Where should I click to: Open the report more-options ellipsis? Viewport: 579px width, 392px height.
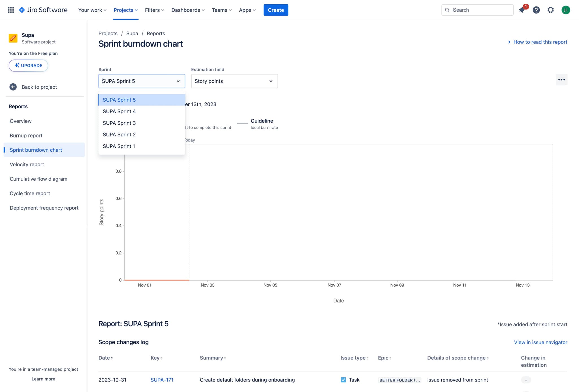click(561, 80)
